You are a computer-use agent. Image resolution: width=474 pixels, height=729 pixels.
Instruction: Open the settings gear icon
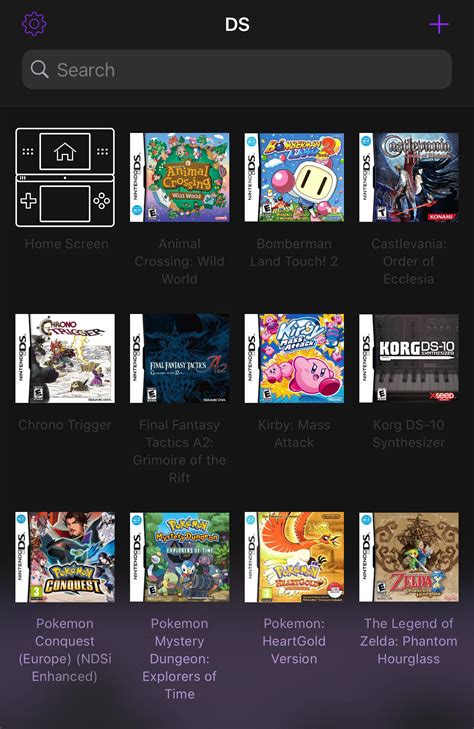click(x=34, y=24)
